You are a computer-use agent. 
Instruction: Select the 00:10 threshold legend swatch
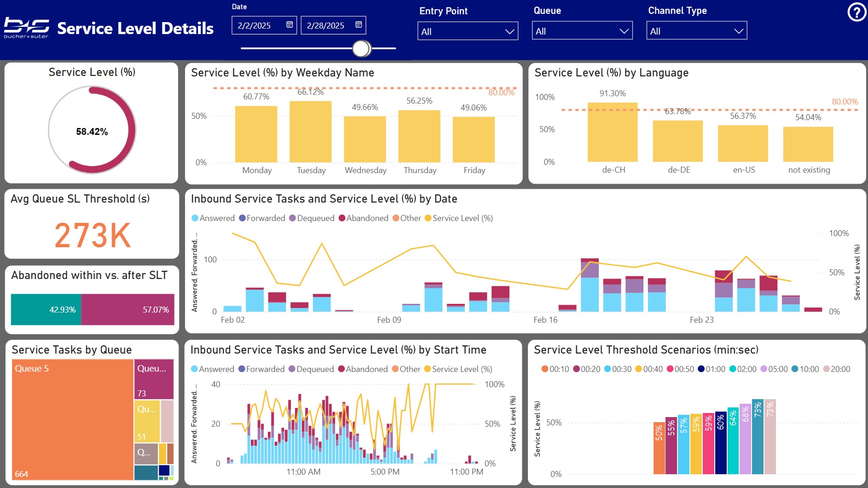(545, 369)
